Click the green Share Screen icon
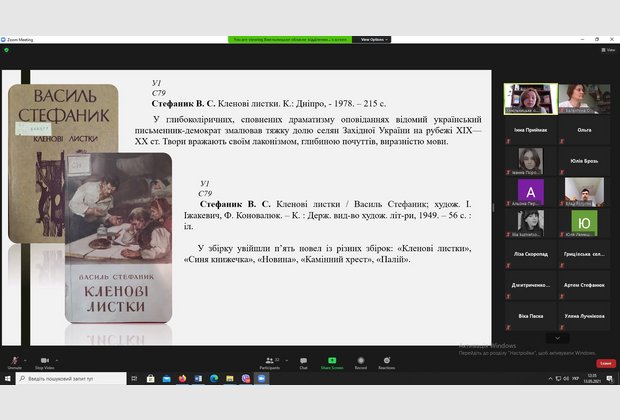This screenshot has width=620, height=420. click(x=331, y=361)
